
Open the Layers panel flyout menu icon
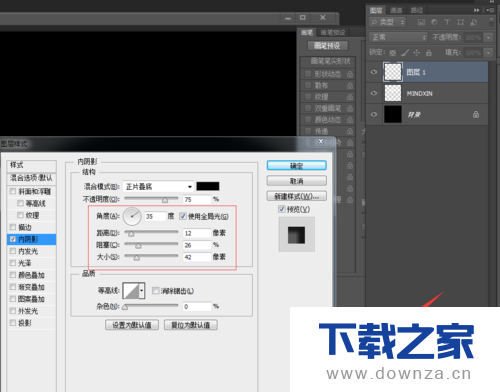[490, 10]
